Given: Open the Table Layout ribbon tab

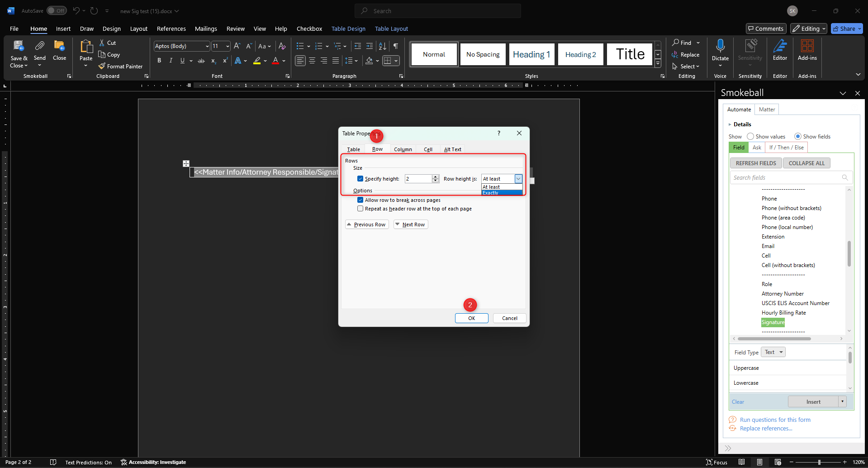Looking at the screenshot, I should tap(391, 29).
